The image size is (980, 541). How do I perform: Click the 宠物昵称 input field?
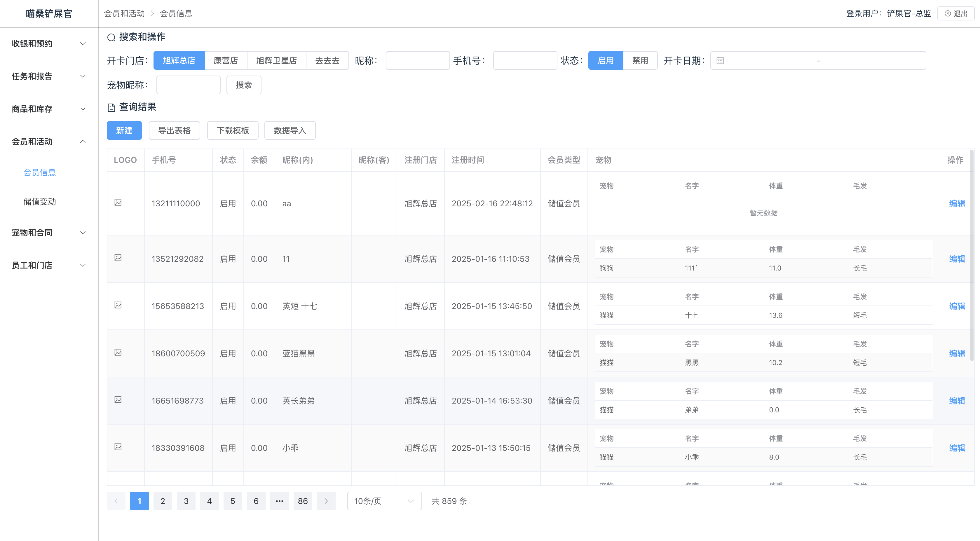tap(188, 85)
